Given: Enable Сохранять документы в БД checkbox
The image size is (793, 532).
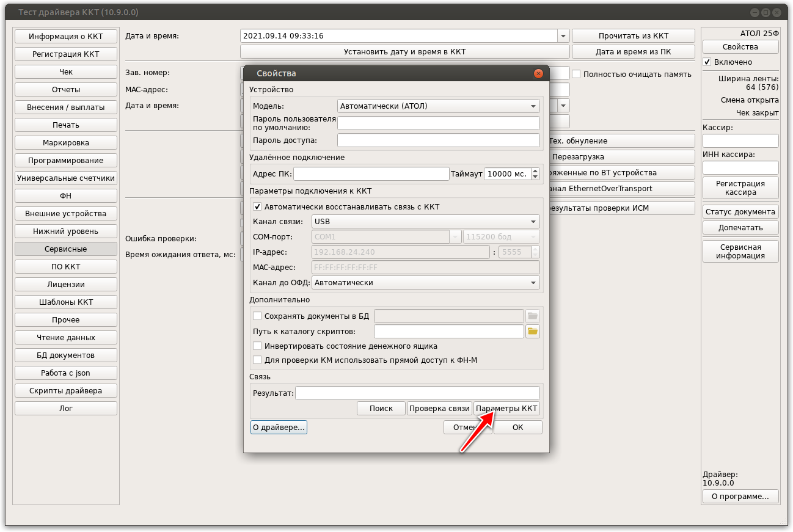Looking at the screenshot, I should 257,316.
